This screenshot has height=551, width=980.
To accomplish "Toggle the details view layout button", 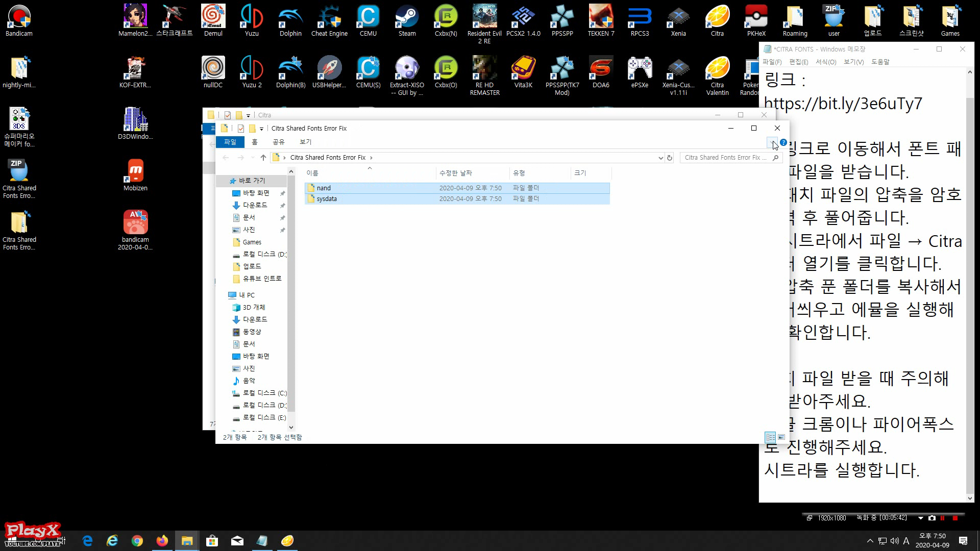I will click(770, 437).
